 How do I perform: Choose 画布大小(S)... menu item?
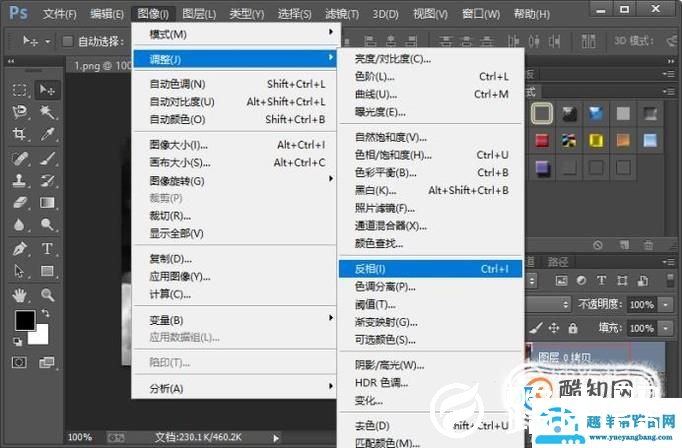(235, 162)
